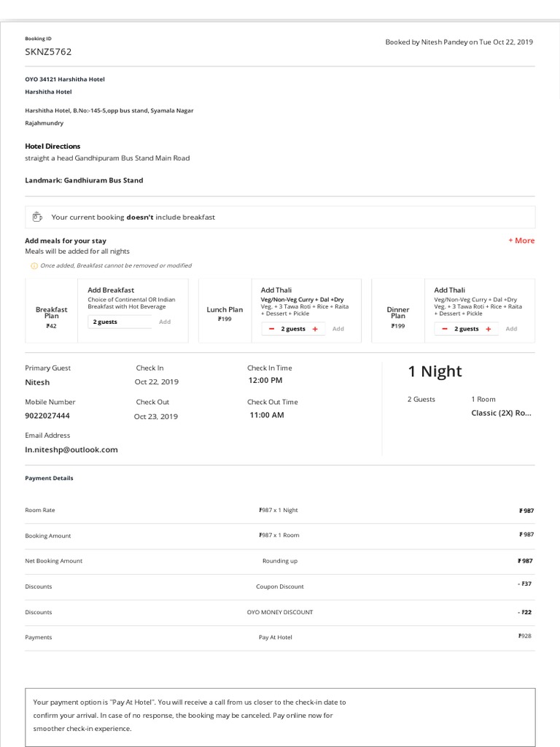Viewport: 560px width, 747px height.
Task: Expand meal options with + More
Action: (521, 241)
